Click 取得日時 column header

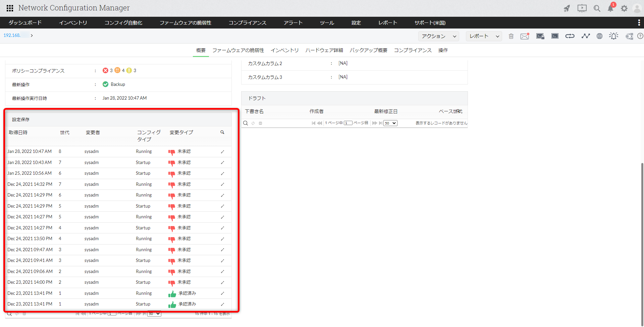pyautogui.click(x=18, y=132)
